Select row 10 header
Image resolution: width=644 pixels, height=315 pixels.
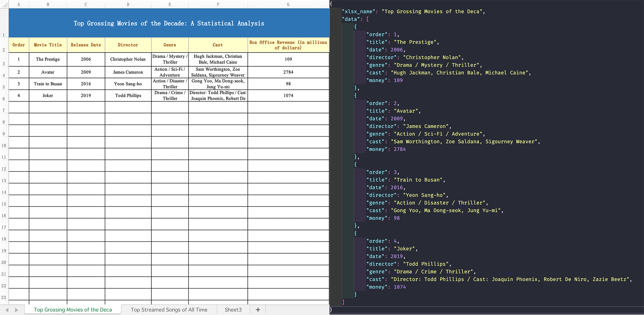(x=4, y=142)
